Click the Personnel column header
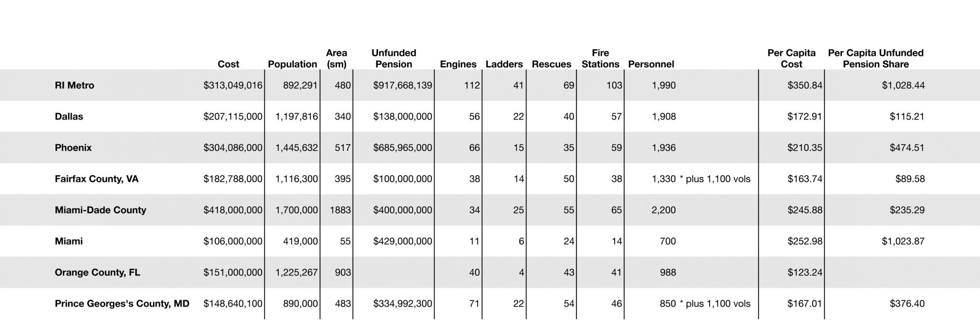Screen dimensions: 980x320 coord(651,64)
